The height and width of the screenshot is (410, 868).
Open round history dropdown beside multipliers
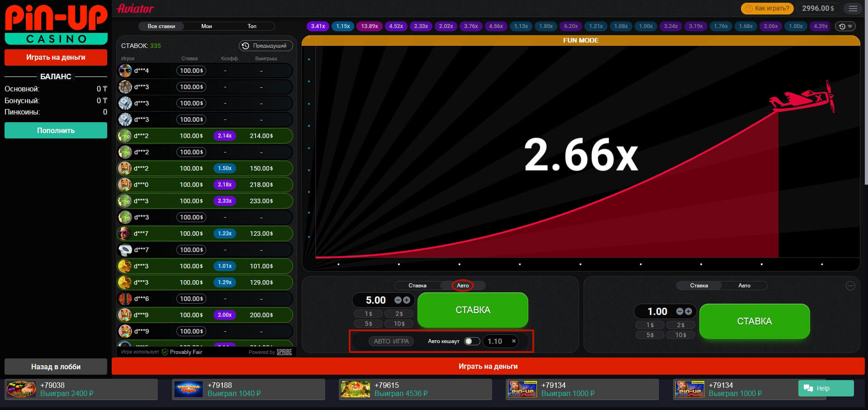click(x=845, y=26)
